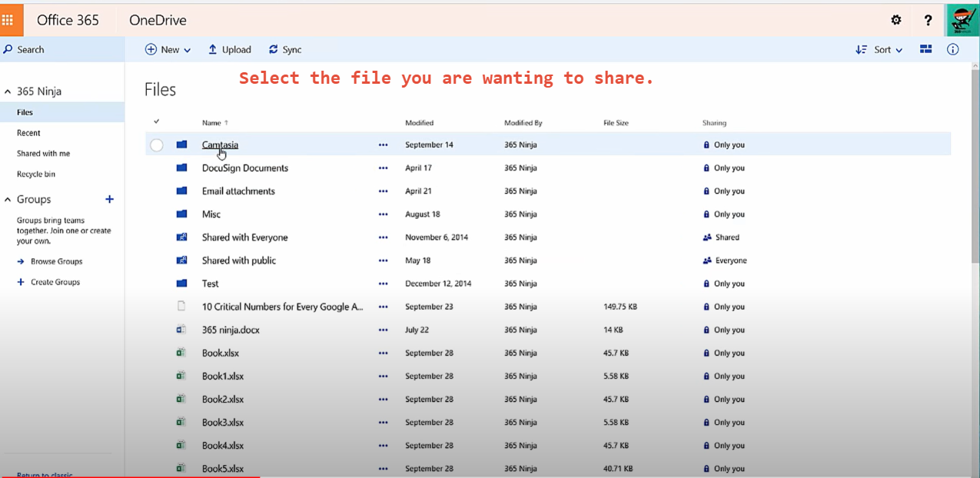Open more options ellipsis for Shared with Everyone
The width and height of the screenshot is (980, 478).
[383, 237]
